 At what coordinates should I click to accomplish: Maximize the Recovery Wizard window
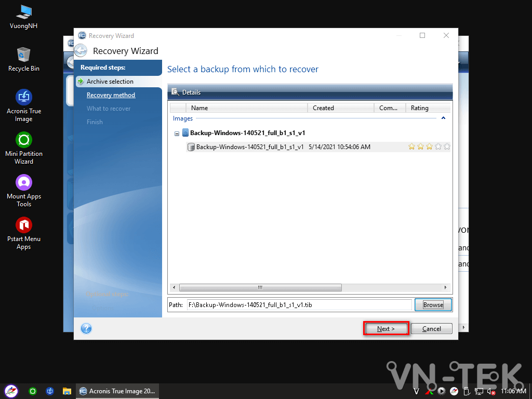coord(422,35)
